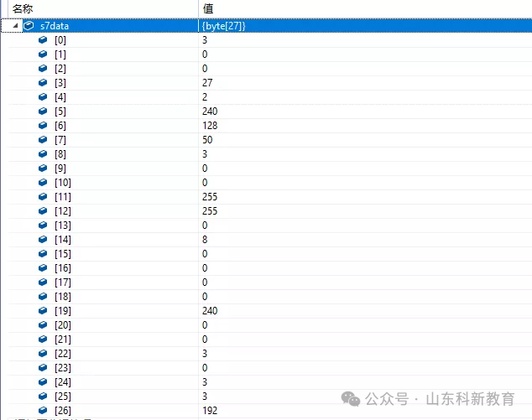This screenshot has height=420, width=532.
Task: Select value 128 of element [6]
Action: point(210,126)
